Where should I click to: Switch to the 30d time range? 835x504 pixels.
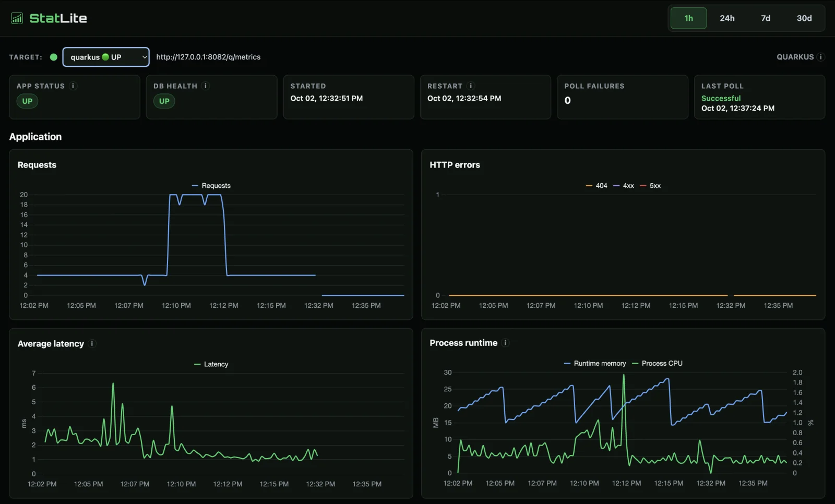[x=804, y=18]
